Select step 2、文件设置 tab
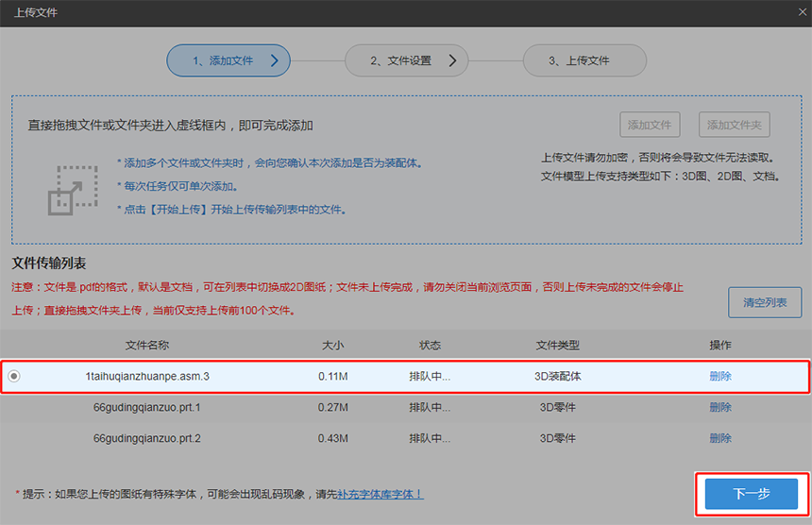The image size is (812, 525). 407,60
